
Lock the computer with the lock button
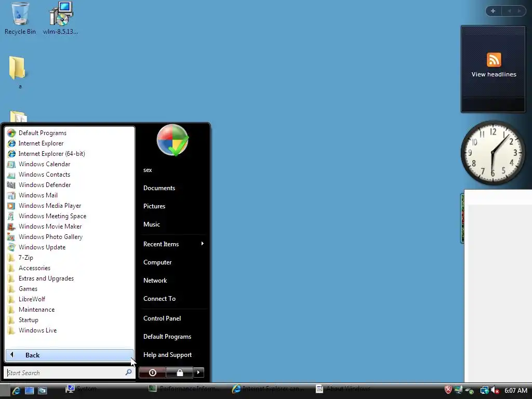179,373
